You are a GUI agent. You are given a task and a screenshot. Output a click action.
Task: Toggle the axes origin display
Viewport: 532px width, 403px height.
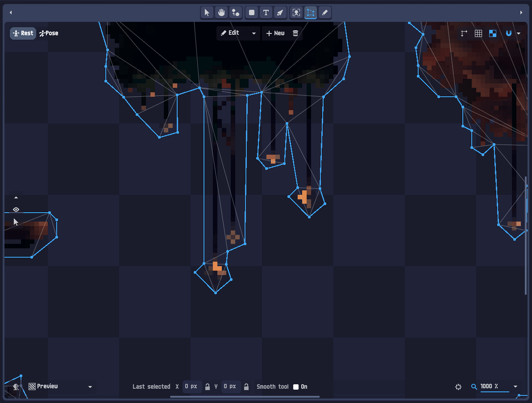464,33
